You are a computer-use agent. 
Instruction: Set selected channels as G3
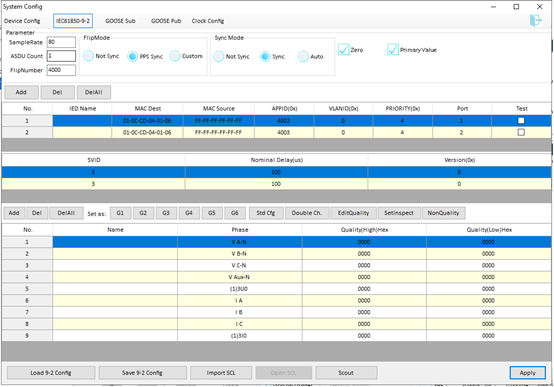click(166, 213)
